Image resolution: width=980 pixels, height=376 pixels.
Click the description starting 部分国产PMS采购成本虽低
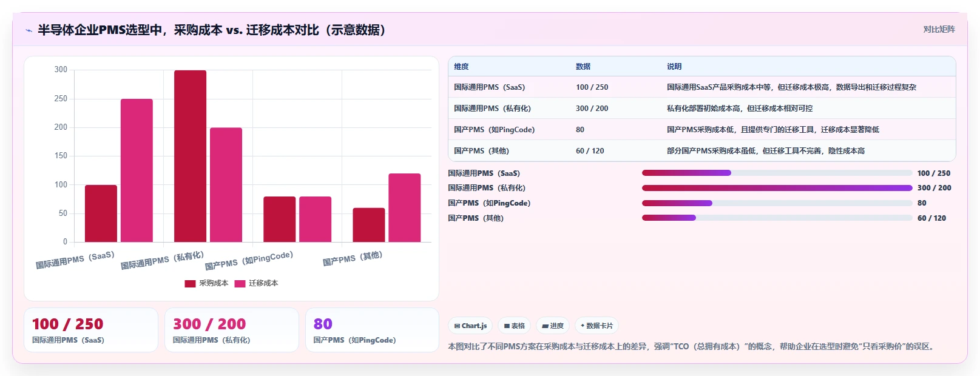coord(766,150)
